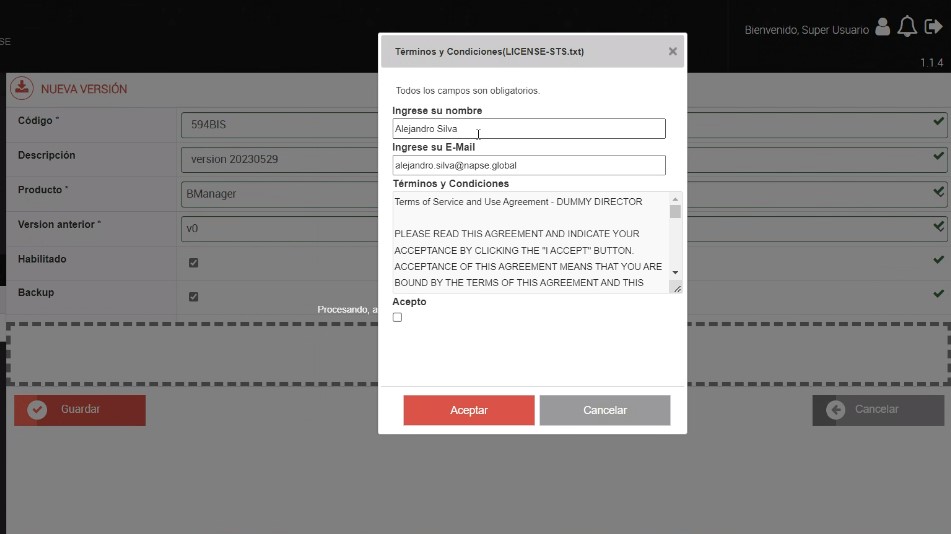The image size is (951, 534).
Task: Click the Ingrese su E-Mail field
Action: [528, 165]
